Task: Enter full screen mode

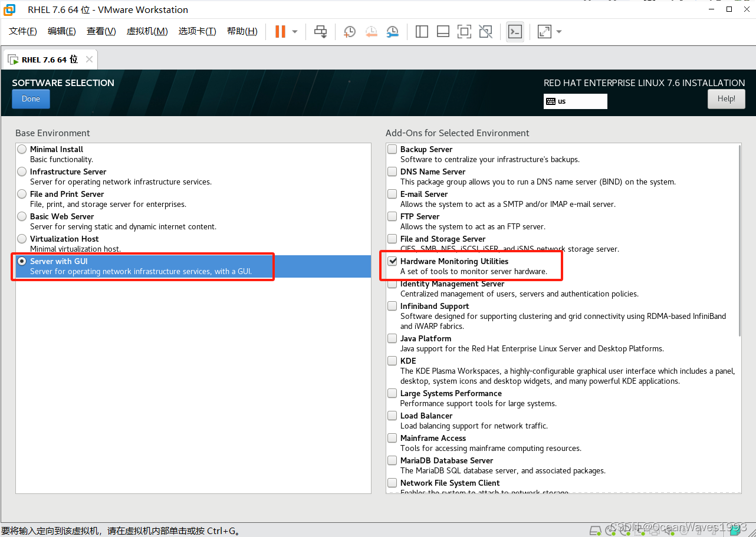Action: [464, 31]
